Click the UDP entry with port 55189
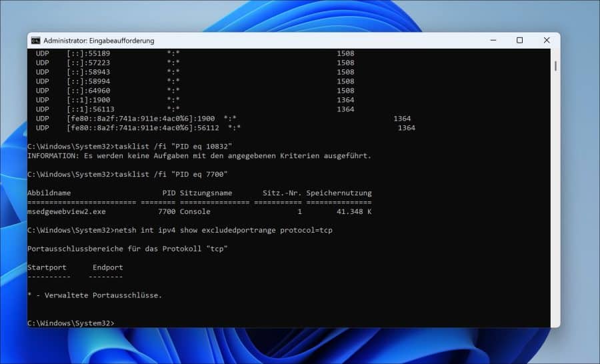 pyautogui.click(x=89, y=53)
